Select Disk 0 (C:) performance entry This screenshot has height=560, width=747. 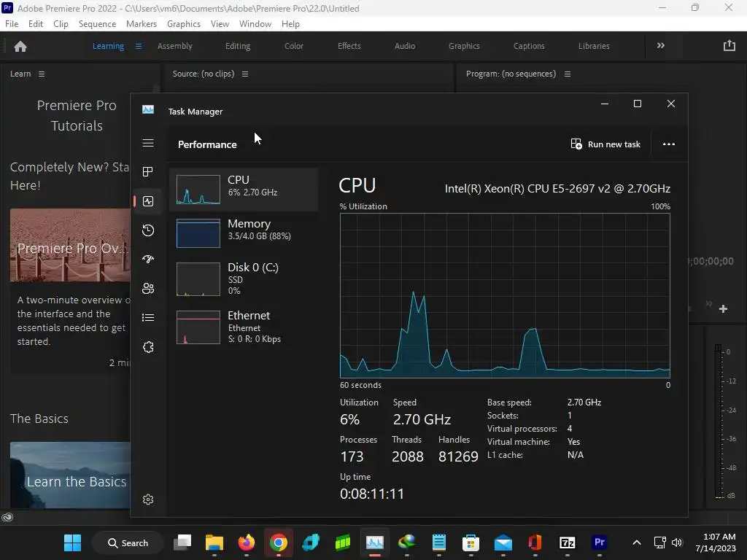click(244, 279)
